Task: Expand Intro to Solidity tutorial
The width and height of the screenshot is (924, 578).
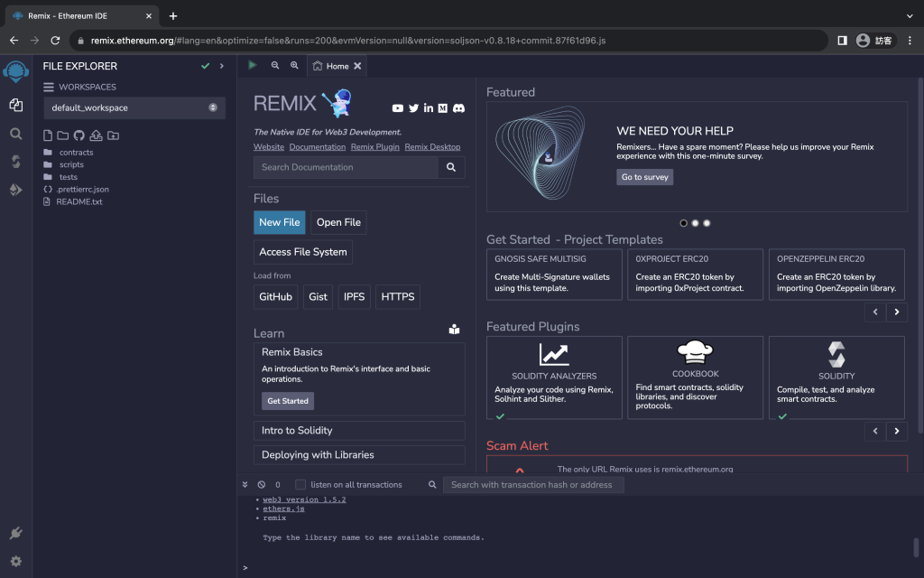Action: click(x=359, y=431)
